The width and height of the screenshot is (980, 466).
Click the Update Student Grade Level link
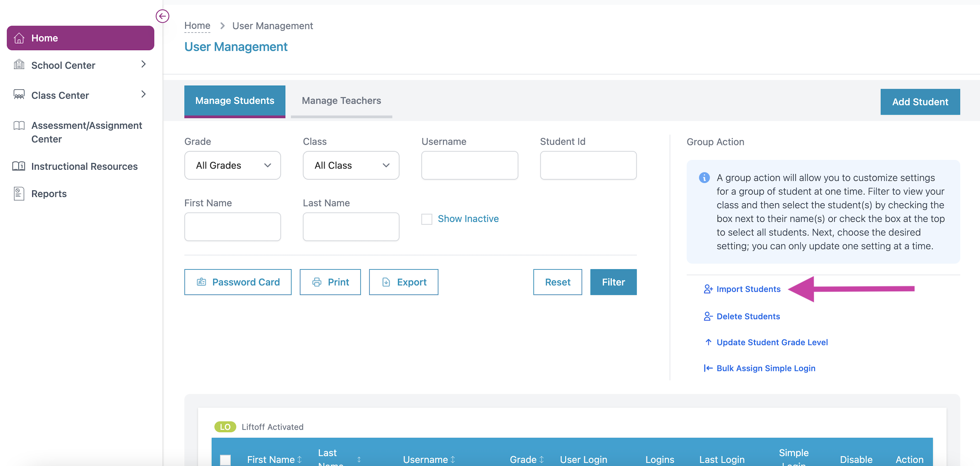772,343
